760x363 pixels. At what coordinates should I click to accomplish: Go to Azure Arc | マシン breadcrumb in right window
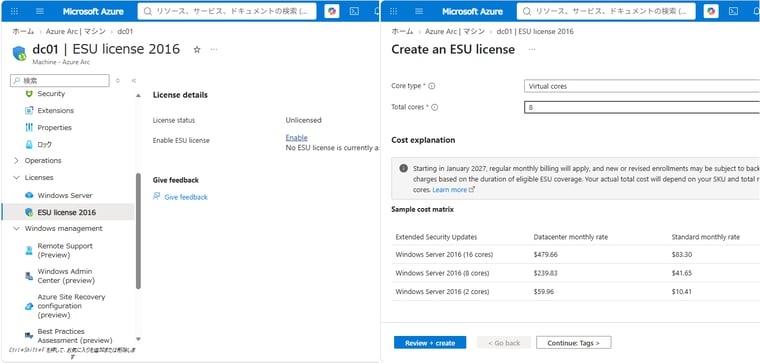click(455, 32)
